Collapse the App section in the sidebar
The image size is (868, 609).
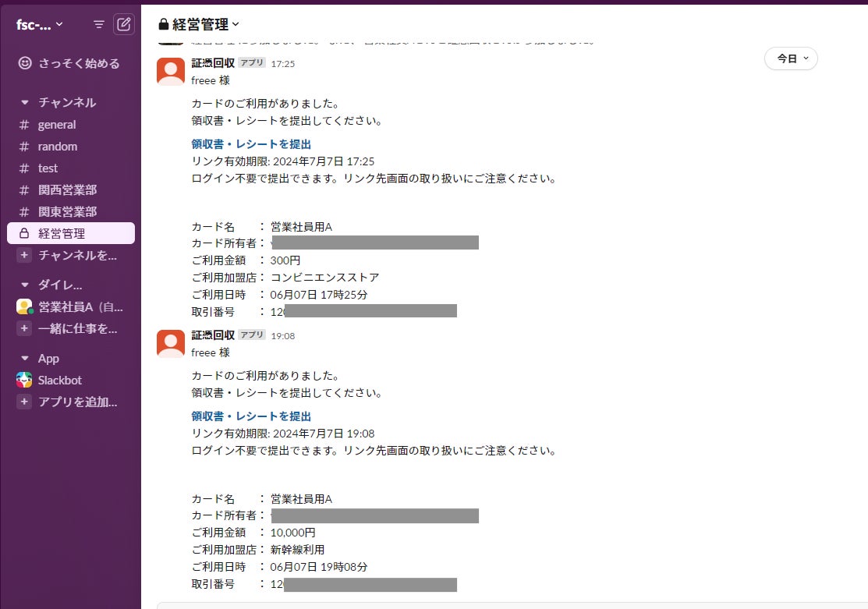(x=24, y=359)
